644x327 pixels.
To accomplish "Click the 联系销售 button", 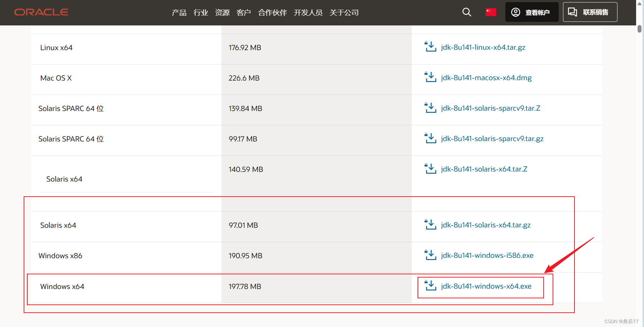I will click(590, 12).
